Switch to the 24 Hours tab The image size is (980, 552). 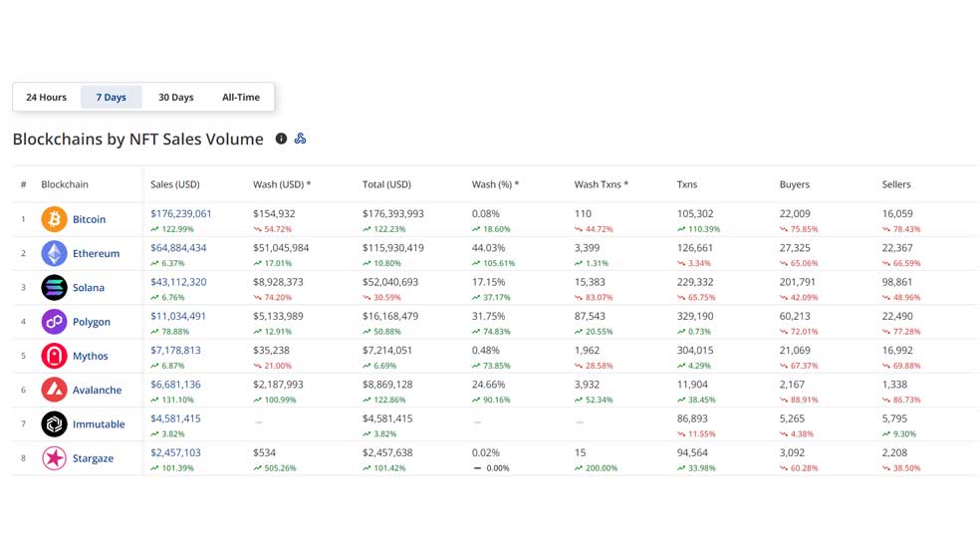point(46,97)
